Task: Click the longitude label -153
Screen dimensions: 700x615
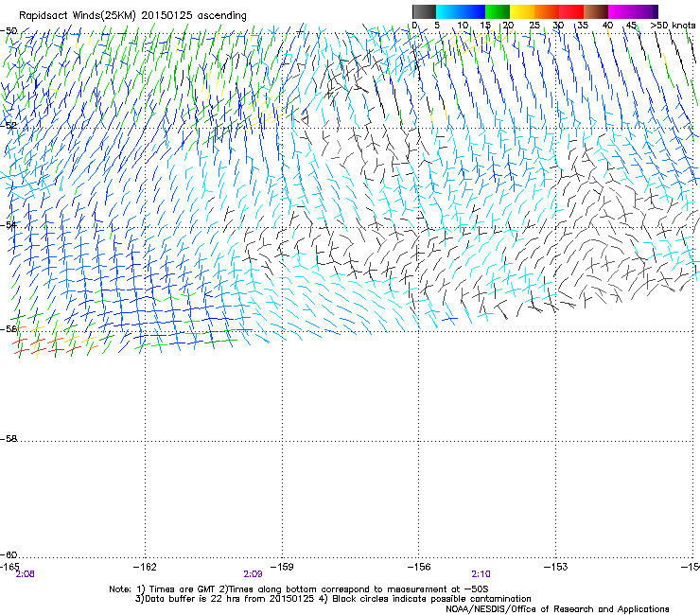Action: [x=556, y=567]
